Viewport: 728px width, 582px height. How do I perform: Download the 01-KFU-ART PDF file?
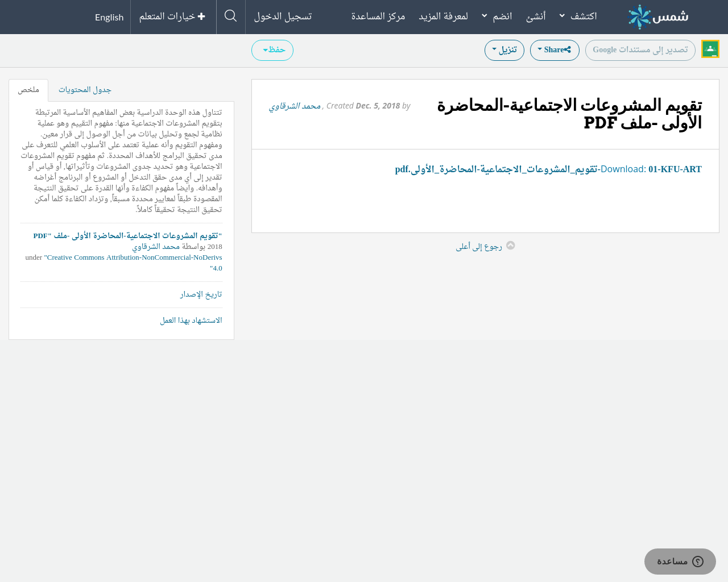(548, 168)
